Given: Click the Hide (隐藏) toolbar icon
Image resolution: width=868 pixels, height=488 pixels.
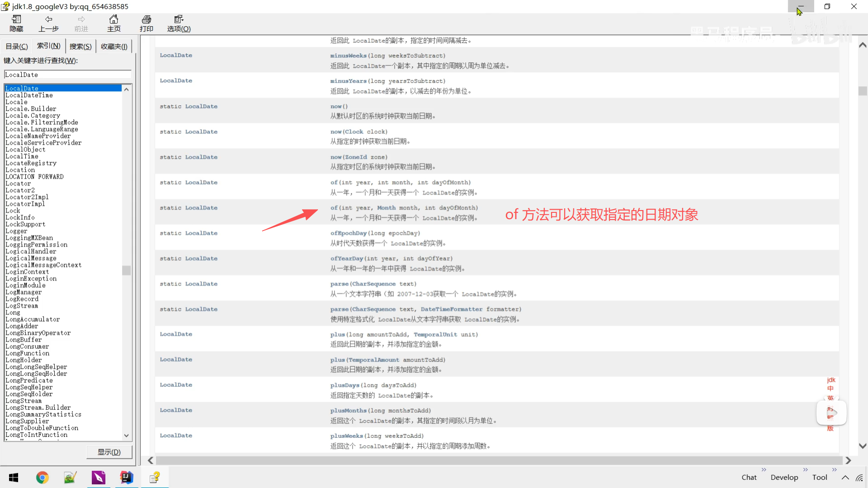Looking at the screenshot, I should pyautogui.click(x=16, y=23).
